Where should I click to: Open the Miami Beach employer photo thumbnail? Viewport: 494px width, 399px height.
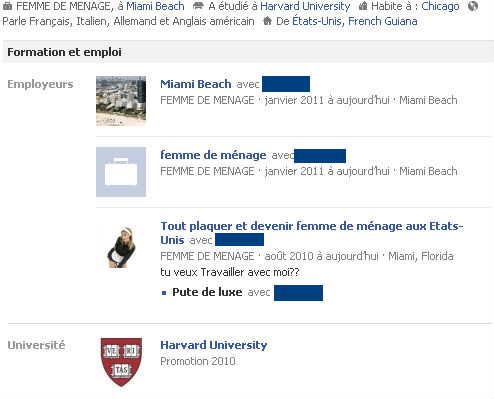point(121,101)
